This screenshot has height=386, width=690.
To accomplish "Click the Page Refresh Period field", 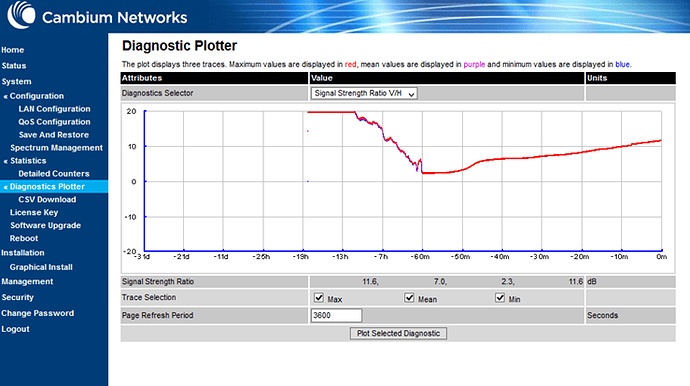I will (336, 315).
